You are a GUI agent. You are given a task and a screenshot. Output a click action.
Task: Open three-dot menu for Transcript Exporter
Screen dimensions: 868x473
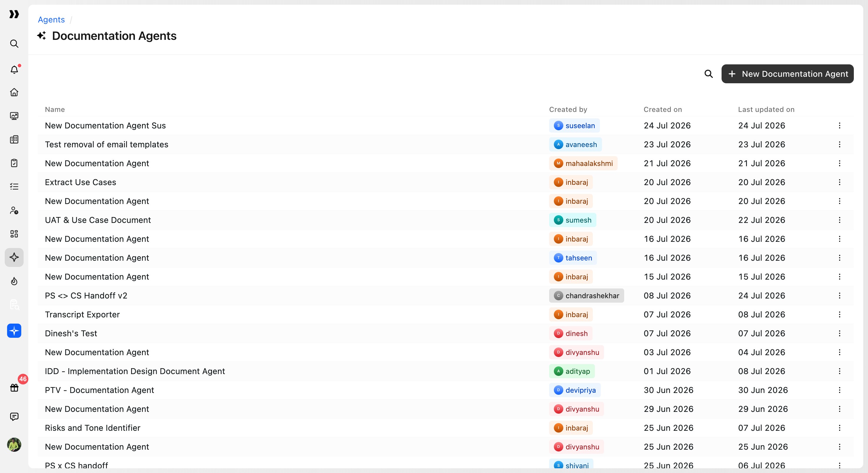(839, 314)
